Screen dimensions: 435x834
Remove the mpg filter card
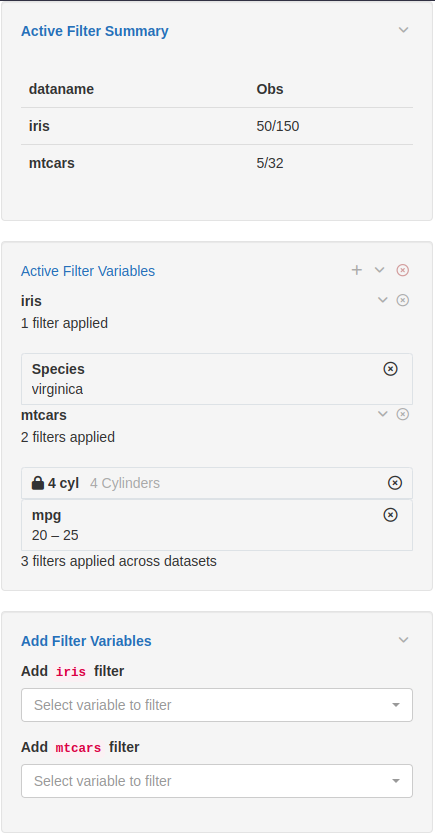[390, 515]
